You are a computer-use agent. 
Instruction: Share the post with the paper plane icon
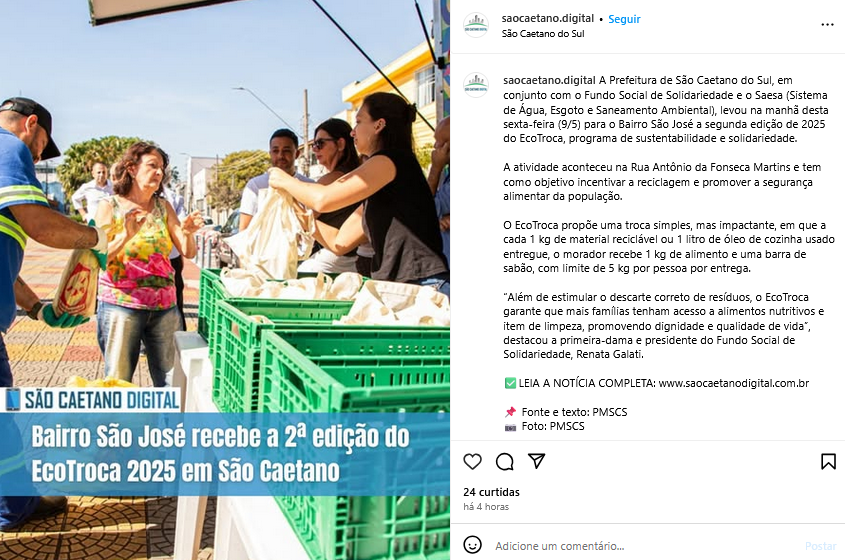point(536,461)
